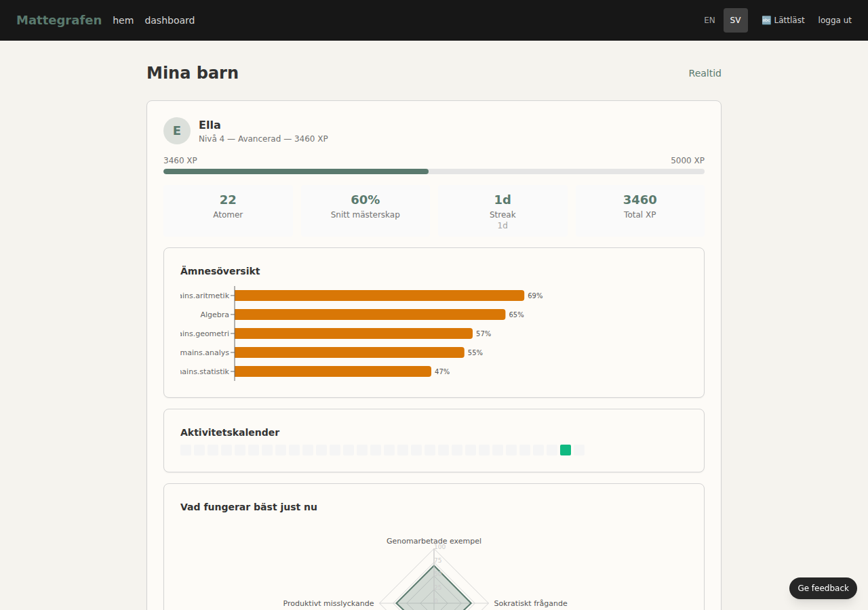Viewport: 868px width, 610px height.
Task: Click the statistik bar in the chart
Action: point(333,371)
